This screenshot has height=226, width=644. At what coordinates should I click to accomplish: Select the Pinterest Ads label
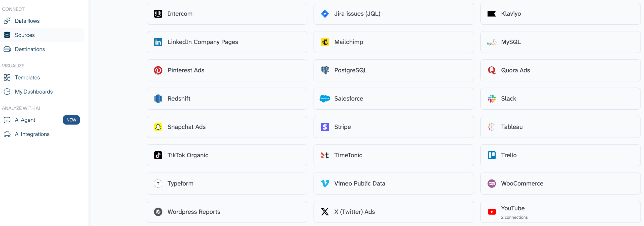click(x=186, y=70)
